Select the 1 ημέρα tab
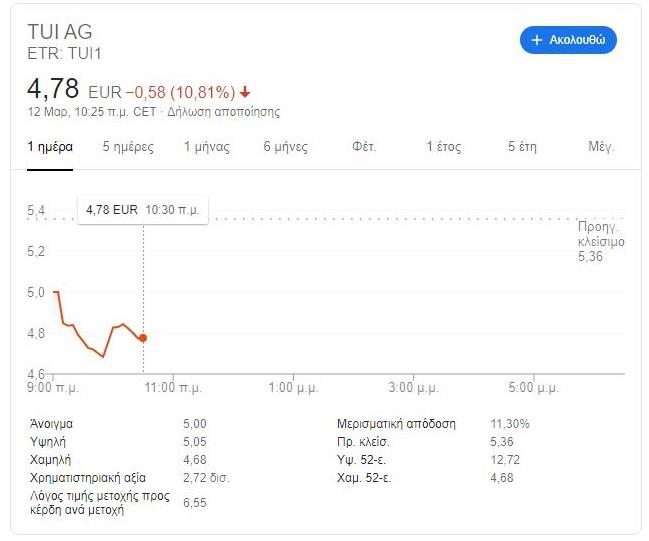Image resolution: width=649 pixels, height=541 pixels. (50, 147)
